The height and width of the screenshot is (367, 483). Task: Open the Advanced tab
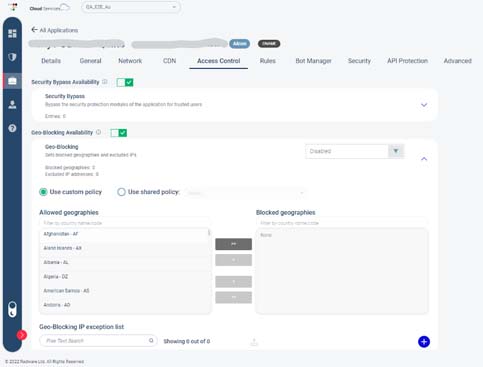point(457,61)
